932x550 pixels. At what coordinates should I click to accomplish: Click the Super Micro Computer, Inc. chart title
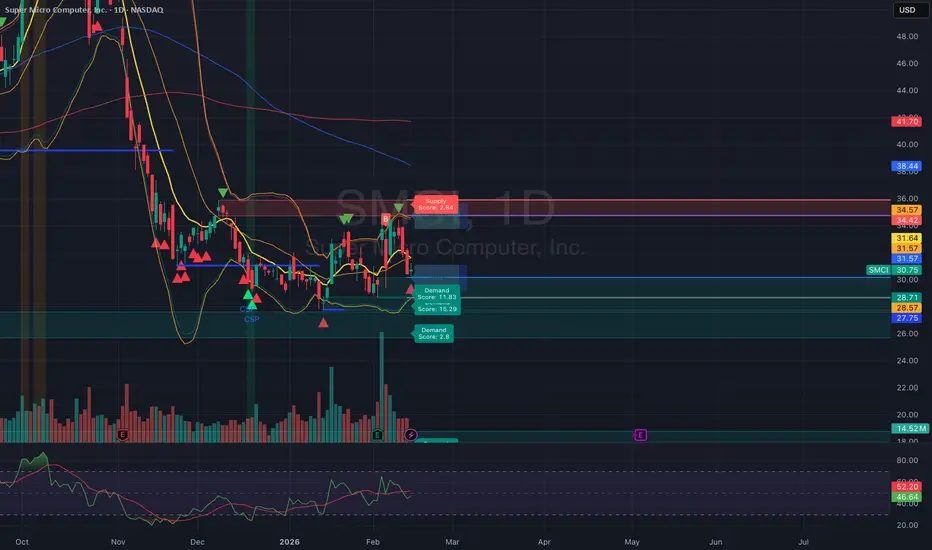(84, 10)
